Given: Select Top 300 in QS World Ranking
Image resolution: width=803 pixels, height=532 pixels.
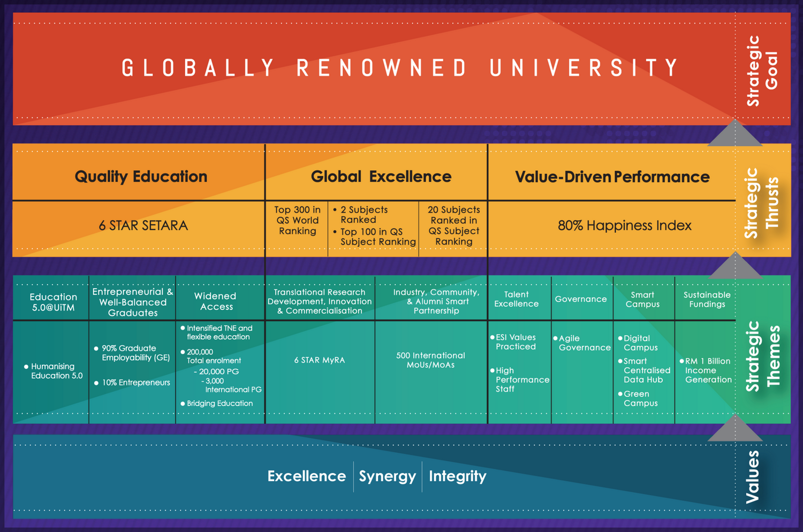Looking at the screenshot, I should tap(298, 221).
